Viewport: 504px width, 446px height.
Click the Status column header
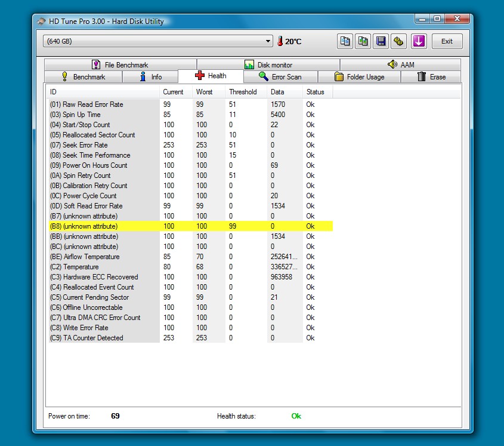click(317, 92)
